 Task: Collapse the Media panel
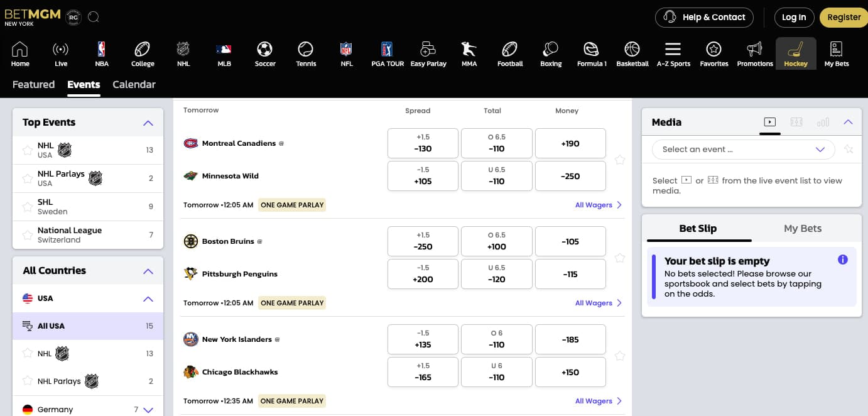[848, 122]
